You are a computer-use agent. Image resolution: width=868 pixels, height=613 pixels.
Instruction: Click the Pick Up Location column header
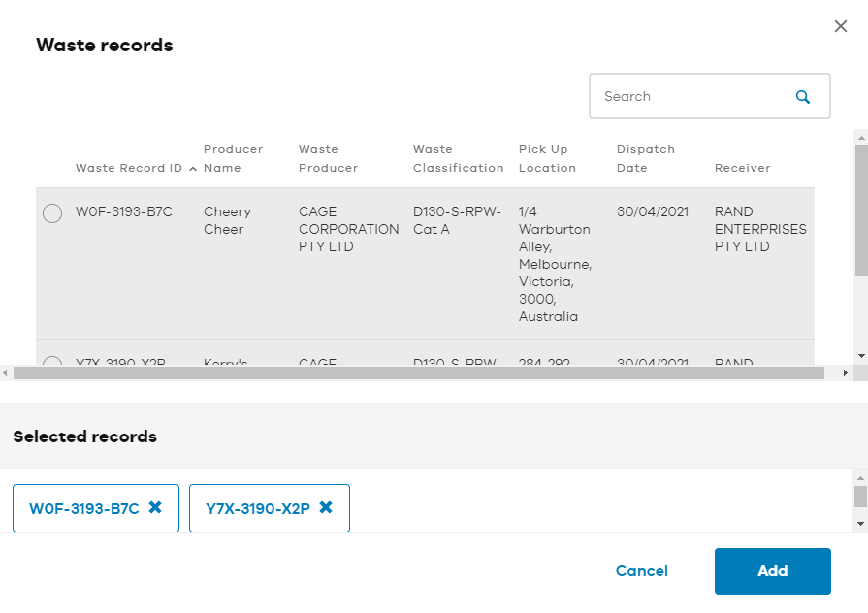point(547,158)
